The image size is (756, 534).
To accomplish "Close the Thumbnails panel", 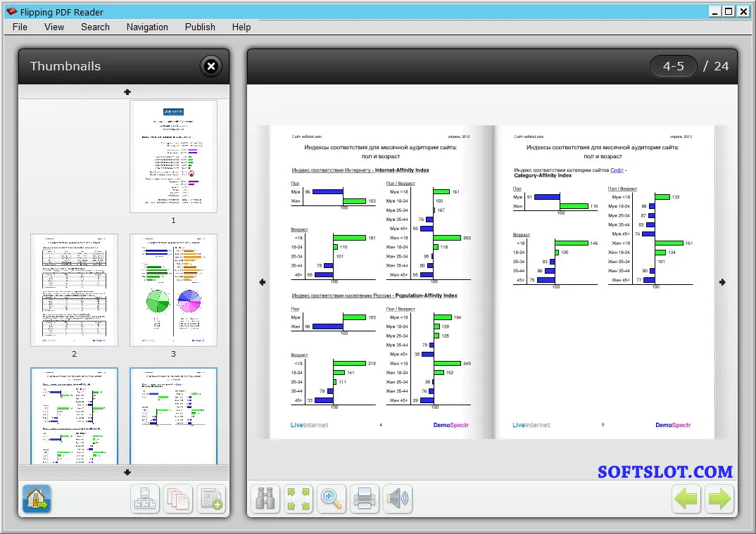I will click(211, 66).
